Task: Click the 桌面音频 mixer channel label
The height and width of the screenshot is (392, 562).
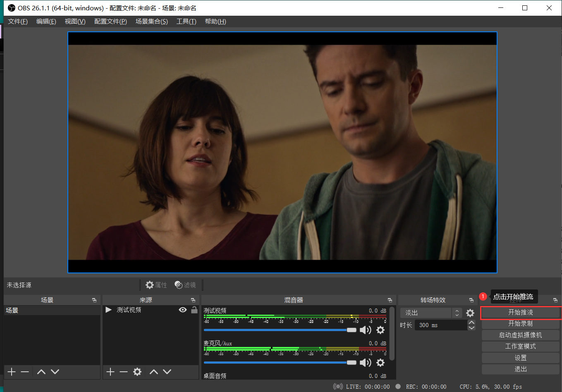Action: click(215, 376)
